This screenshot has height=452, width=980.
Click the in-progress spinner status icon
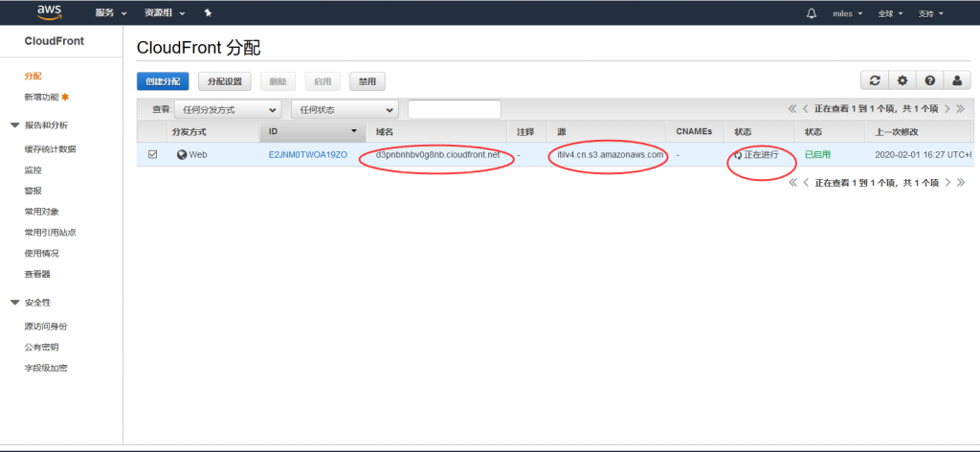click(x=738, y=155)
